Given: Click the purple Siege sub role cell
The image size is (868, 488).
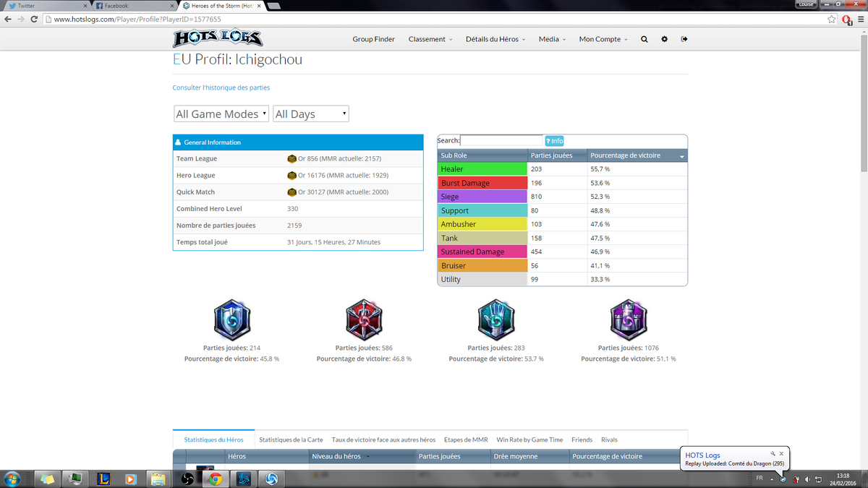Looking at the screenshot, I should point(482,197).
